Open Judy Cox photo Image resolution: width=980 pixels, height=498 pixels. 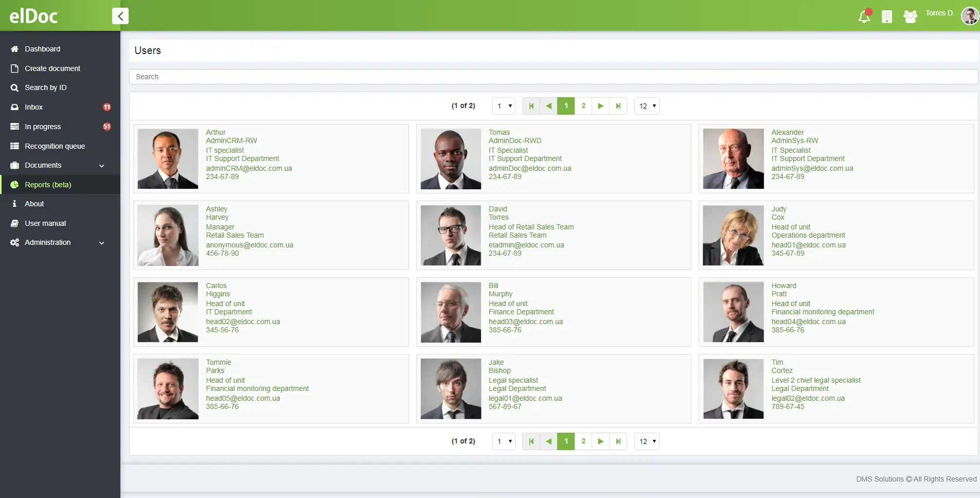[734, 235]
